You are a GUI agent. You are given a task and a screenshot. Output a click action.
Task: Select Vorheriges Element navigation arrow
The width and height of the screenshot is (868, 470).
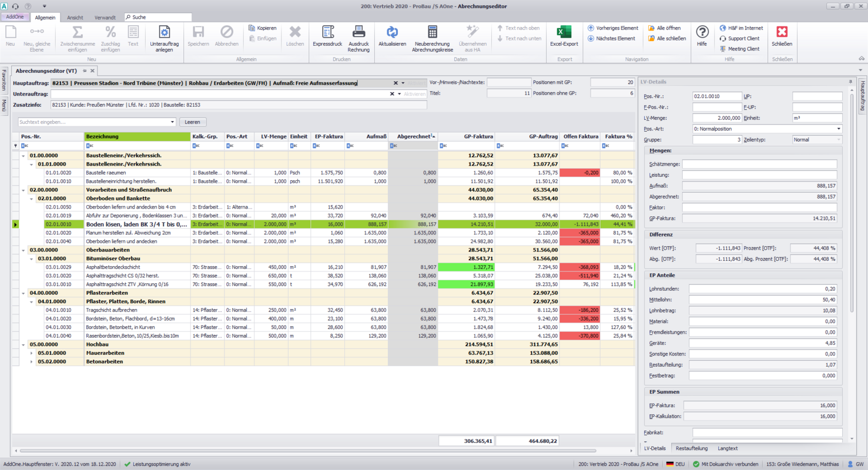click(612, 28)
